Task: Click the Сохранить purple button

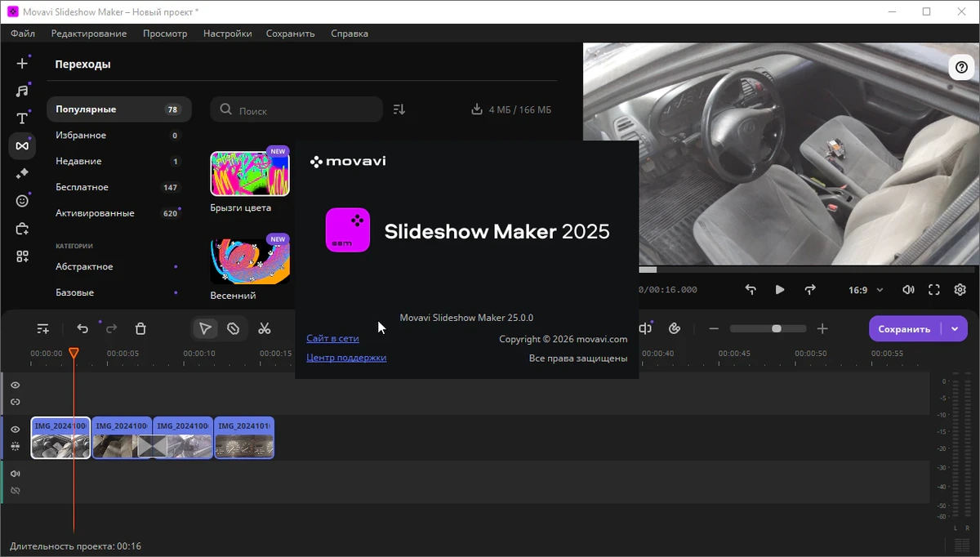Action: click(x=904, y=329)
